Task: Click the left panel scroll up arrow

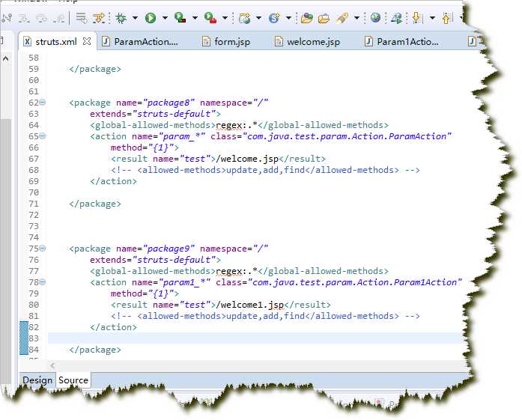Action: coord(6,59)
